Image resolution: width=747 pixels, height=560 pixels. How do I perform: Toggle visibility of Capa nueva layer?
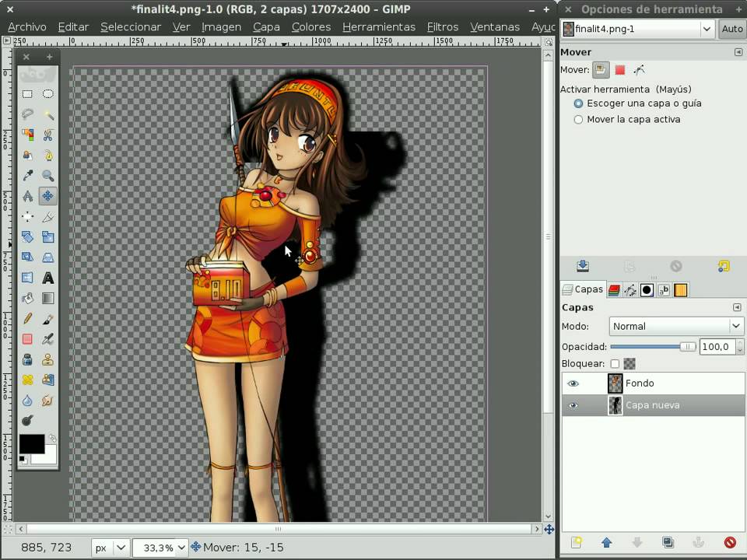coord(573,406)
